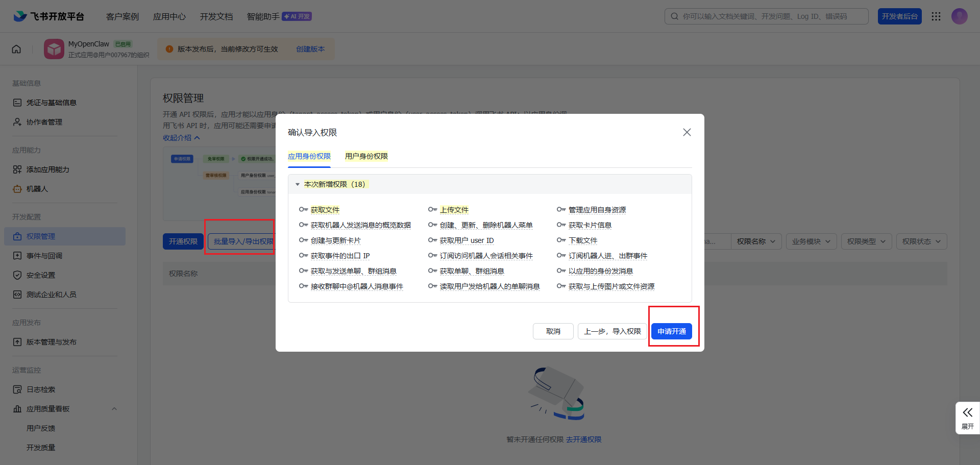Click the documentation search input field

766,16
